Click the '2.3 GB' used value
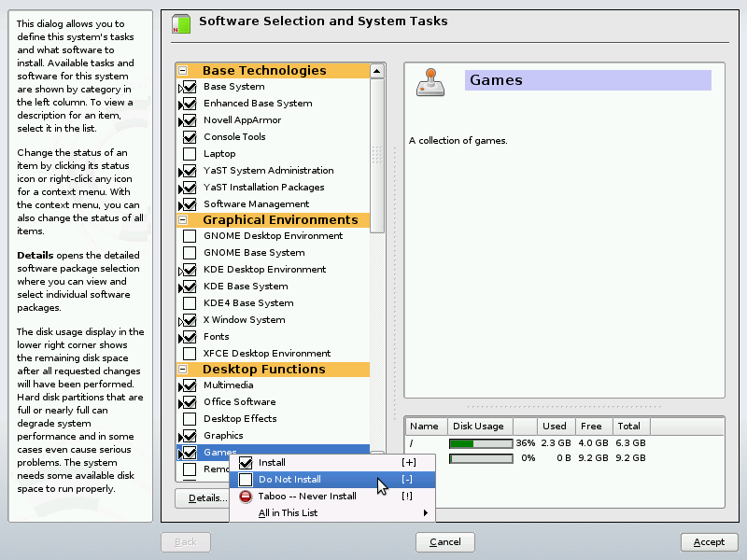The width and height of the screenshot is (747, 560). (x=556, y=443)
